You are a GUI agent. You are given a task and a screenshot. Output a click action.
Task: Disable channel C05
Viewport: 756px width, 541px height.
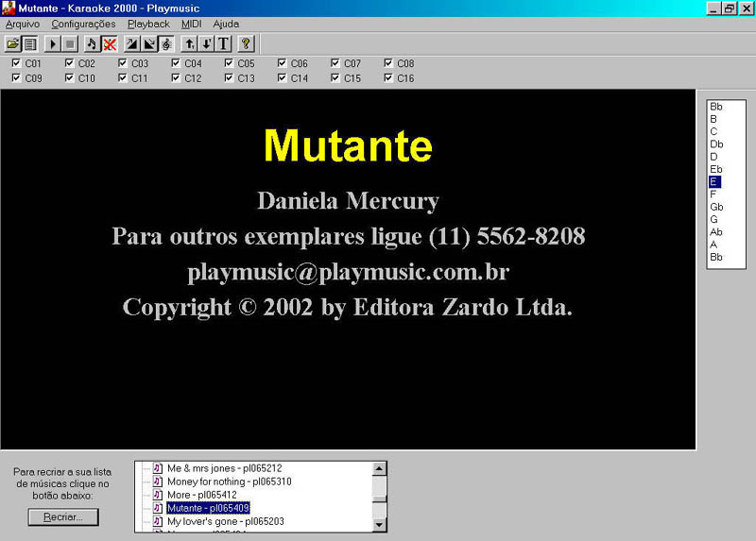coord(229,62)
